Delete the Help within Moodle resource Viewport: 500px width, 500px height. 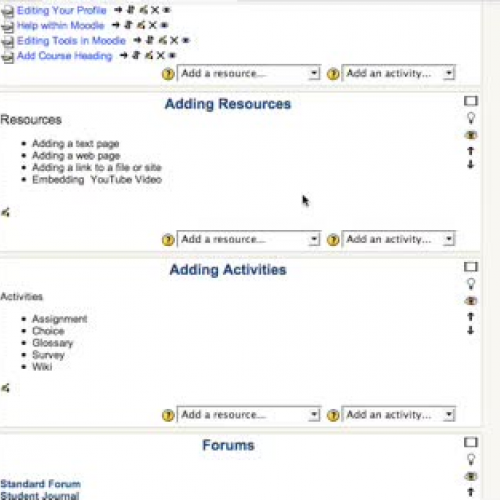pyautogui.click(x=152, y=25)
